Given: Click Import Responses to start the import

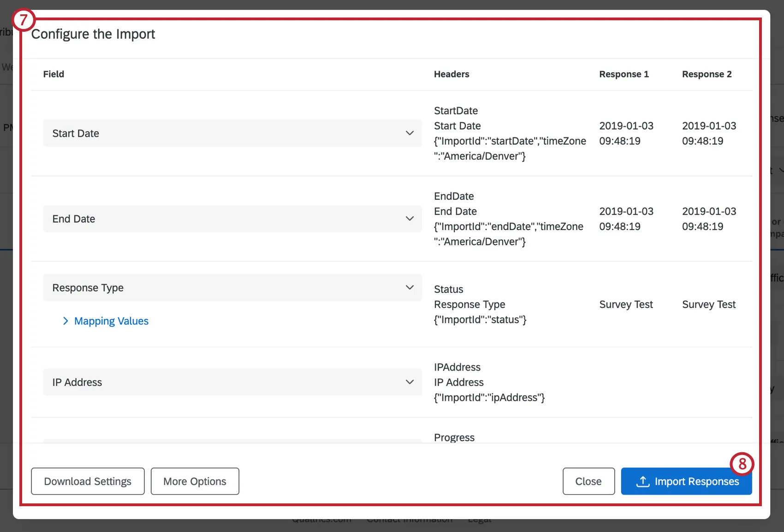Looking at the screenshot, I should pyautogui.click(x=686, y=481).
